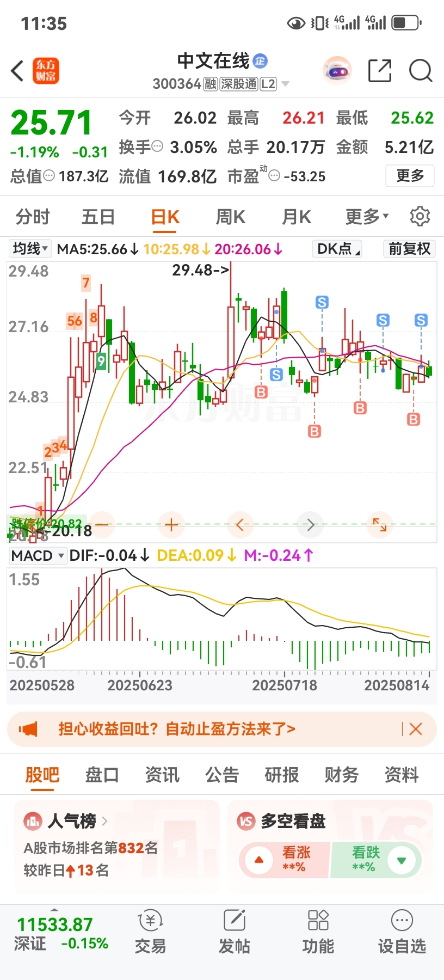Open the 人气榜 ranking card
Screen dimensions: 444x980
(x=117, y=846)
